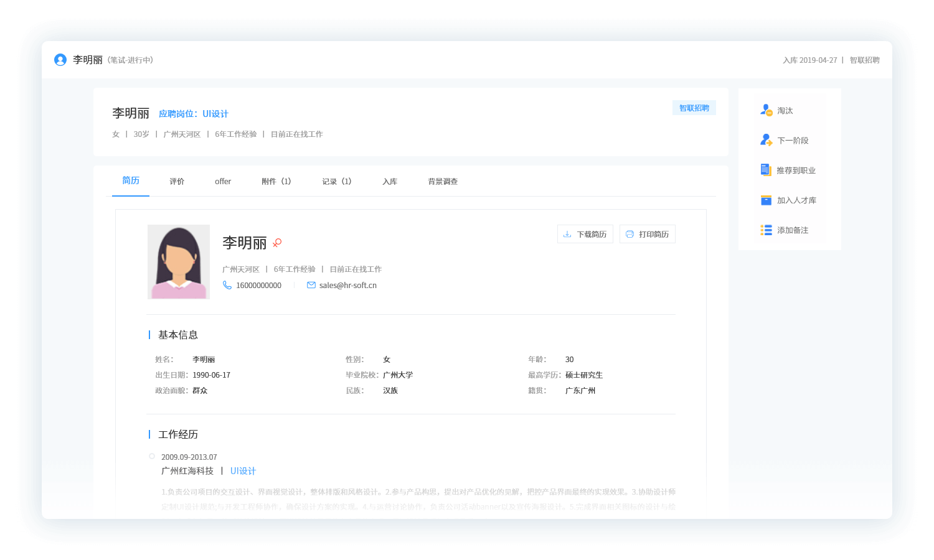Select the 淘汰 action label
Screen dimensions: 934x560
785,111
